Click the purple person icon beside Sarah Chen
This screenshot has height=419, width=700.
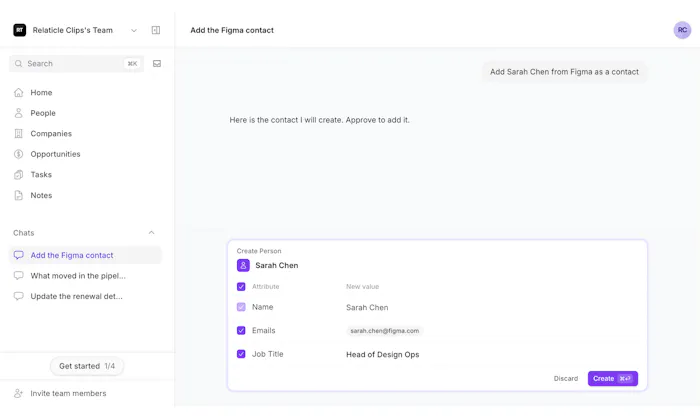[x=243, y=265]
